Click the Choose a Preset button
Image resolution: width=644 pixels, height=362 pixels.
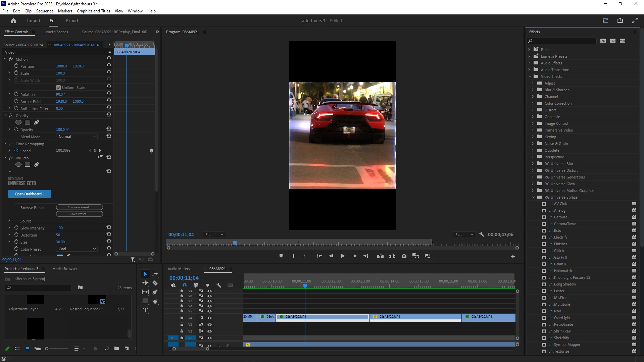click(x=79, y=207)
